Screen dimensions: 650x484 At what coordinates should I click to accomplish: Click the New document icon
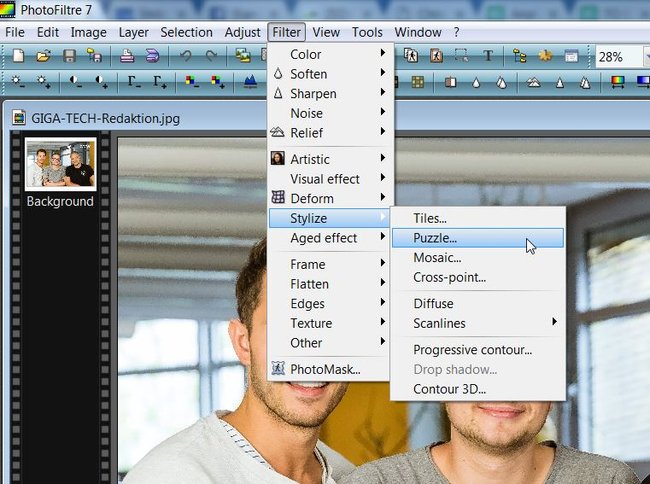click(x=18, y=56)
